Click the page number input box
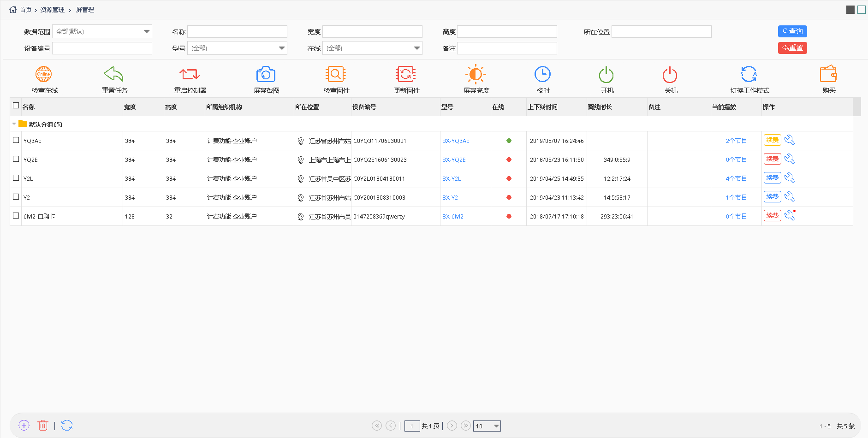The height and width of the screenshot is (438, 868). 412,426
